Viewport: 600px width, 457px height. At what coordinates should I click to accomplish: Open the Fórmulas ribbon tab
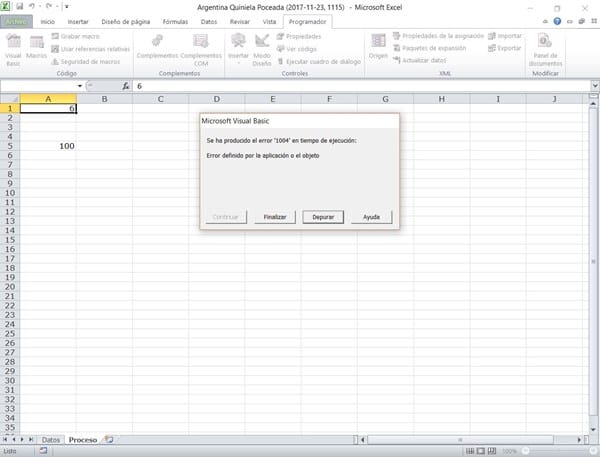[x=175, y=22]
